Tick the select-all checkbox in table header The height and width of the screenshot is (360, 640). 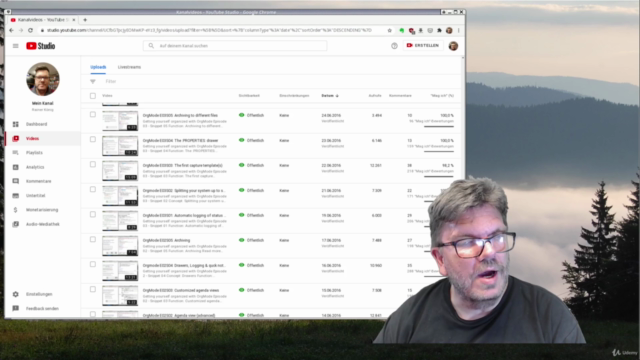point(93,96)
